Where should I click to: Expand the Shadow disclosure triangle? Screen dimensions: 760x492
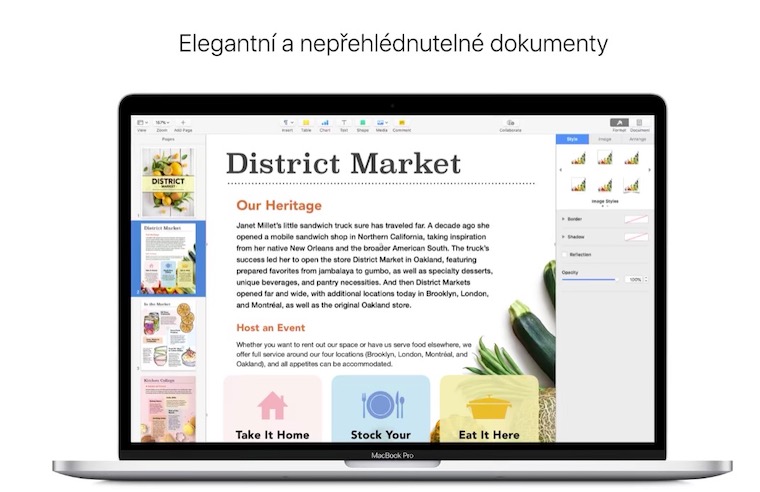pos(563,237)
